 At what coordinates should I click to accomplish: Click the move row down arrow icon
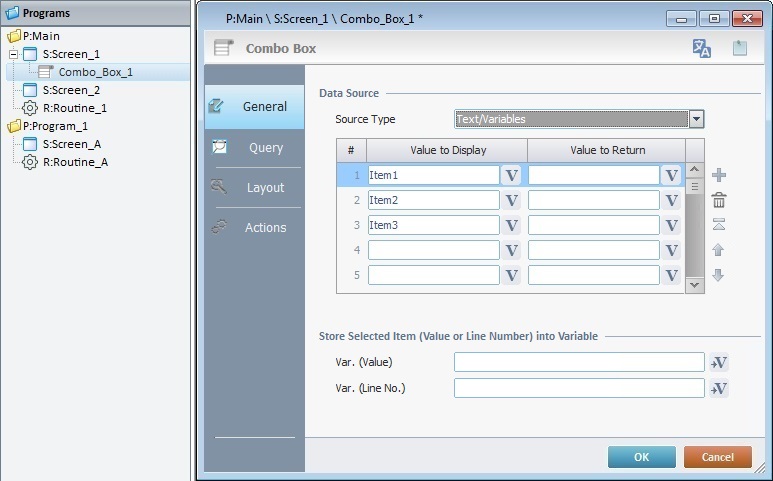(718, 275)
